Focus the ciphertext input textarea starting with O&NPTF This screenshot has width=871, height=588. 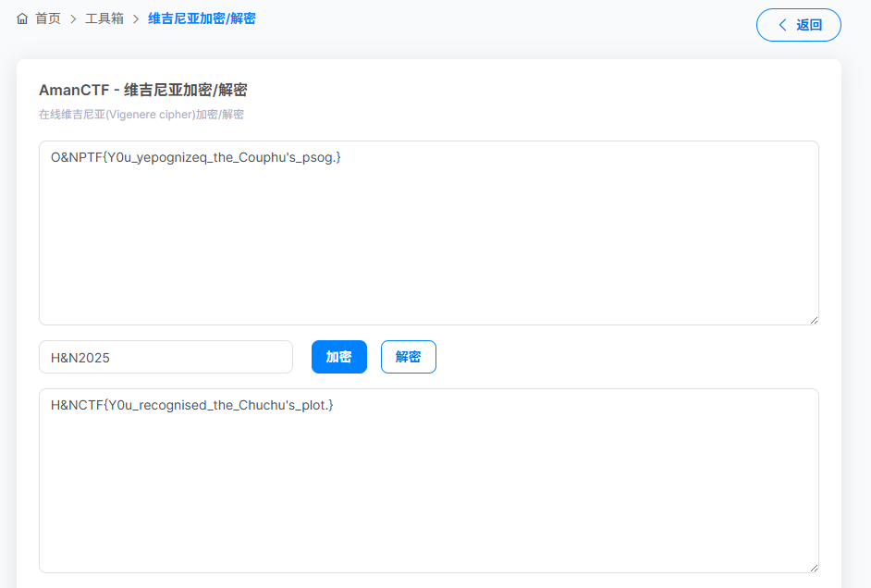pos(429,233)
